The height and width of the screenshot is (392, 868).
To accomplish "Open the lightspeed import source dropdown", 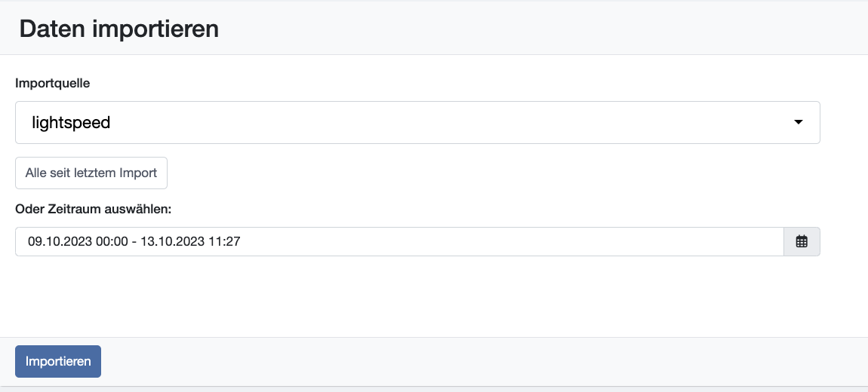I will click(417, 122).
